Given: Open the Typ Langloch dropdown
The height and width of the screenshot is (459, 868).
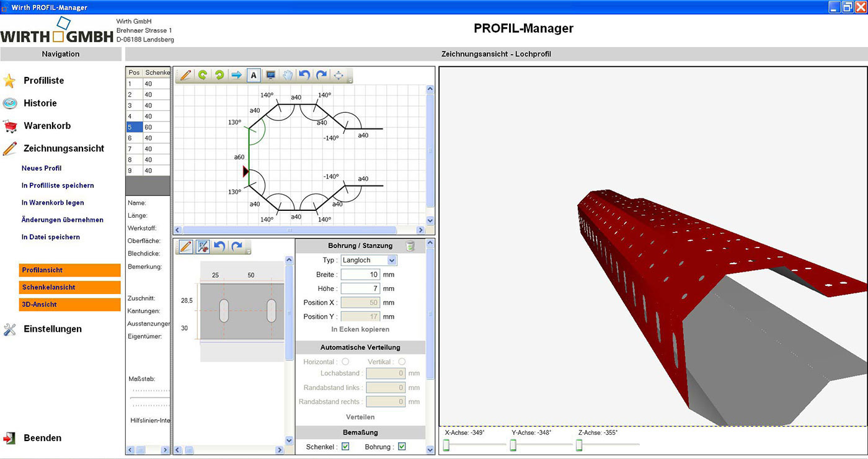Looking at the screenshot, I should pos(391,261).
